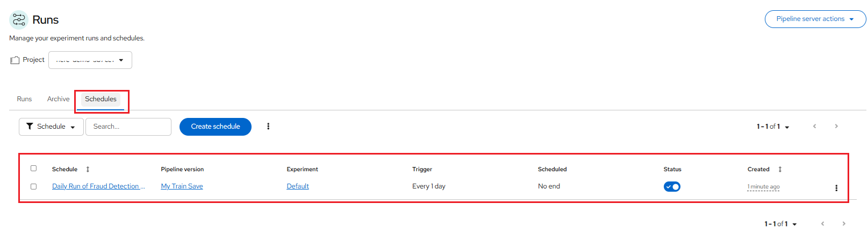Check the select-all checkbox in table header

(x=33, y=169)
